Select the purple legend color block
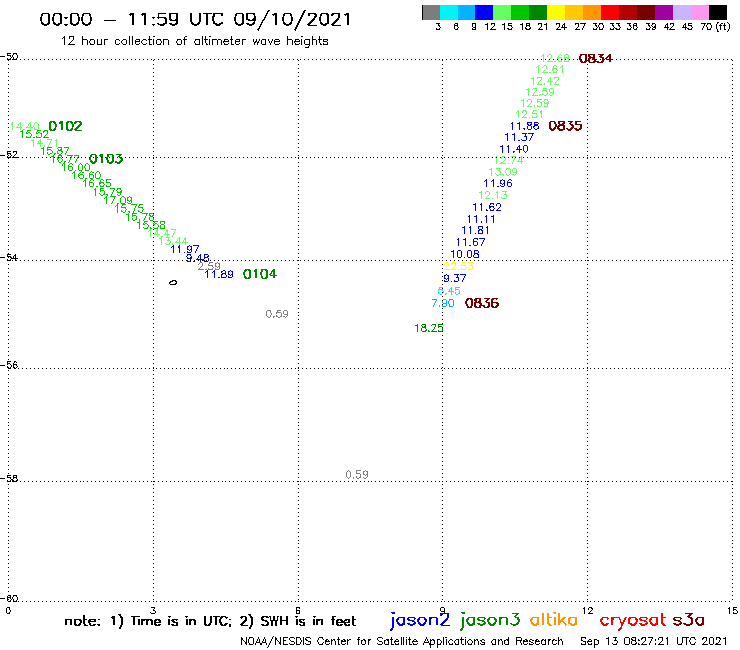 click(663, 12)
